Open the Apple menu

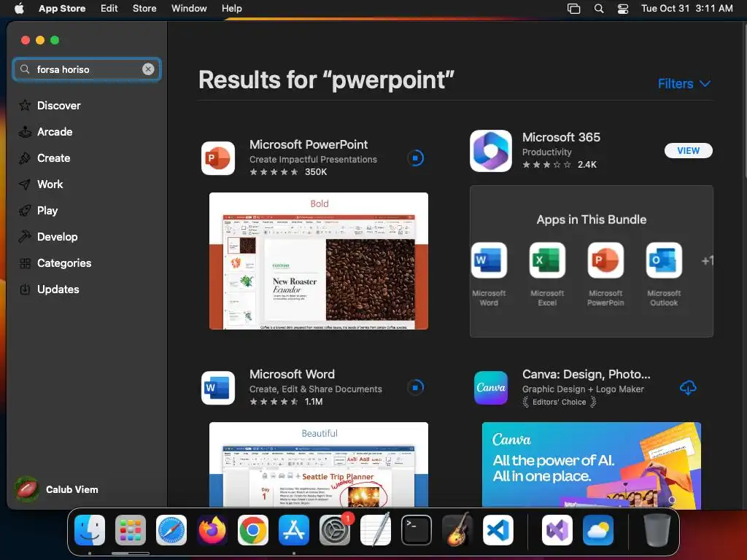(19, 8)
